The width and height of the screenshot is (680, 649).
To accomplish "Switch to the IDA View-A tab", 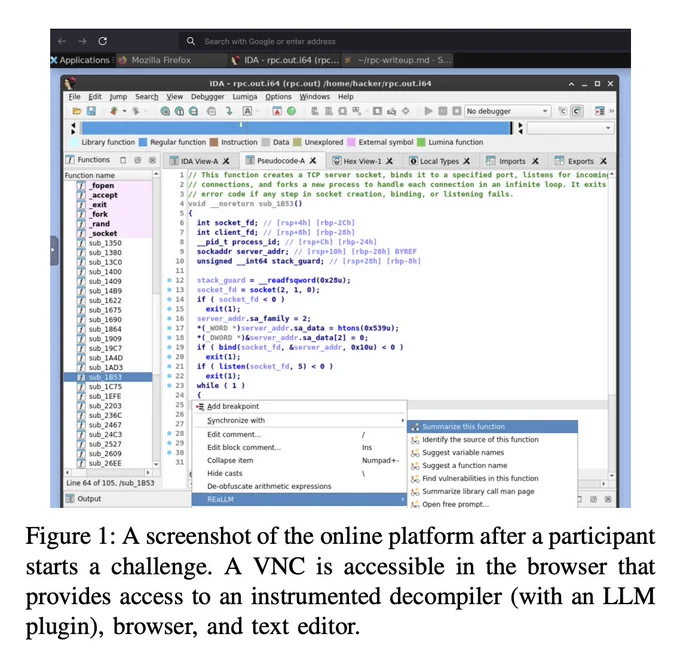I will [199, 161].
